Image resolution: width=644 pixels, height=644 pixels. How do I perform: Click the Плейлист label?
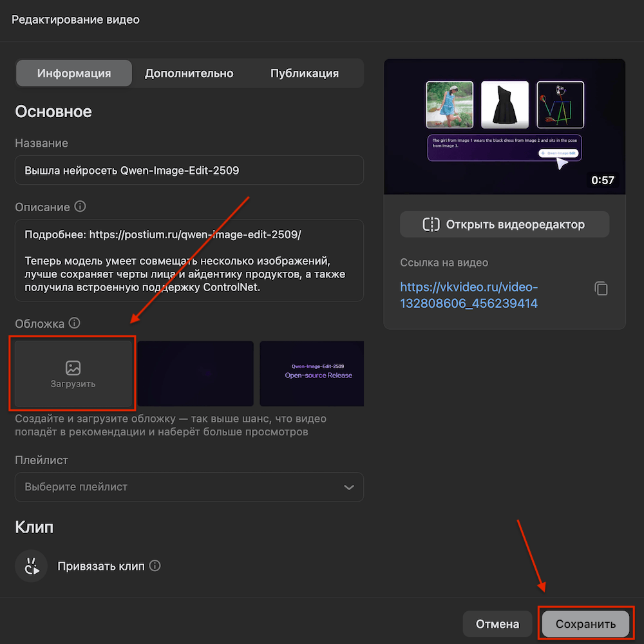[41, 460]
